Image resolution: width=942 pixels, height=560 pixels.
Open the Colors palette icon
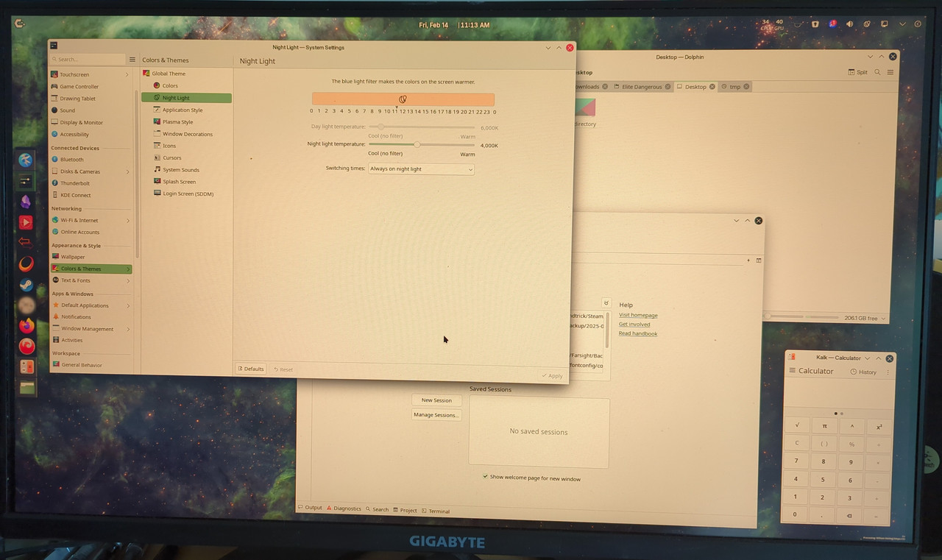pyautogui.click(x=156, y=85)
